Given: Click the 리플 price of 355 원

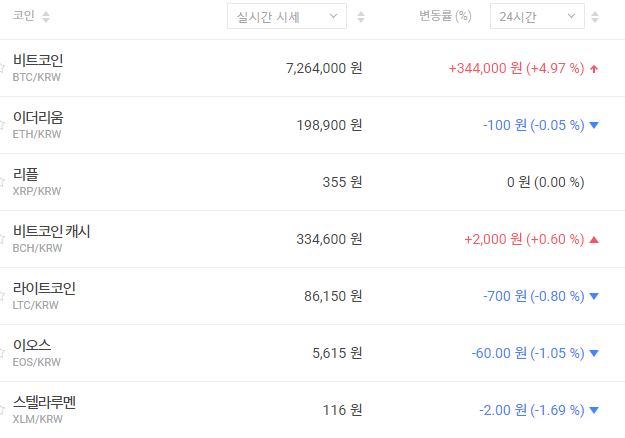Looking at the screenshot, I should click(342, 182).
